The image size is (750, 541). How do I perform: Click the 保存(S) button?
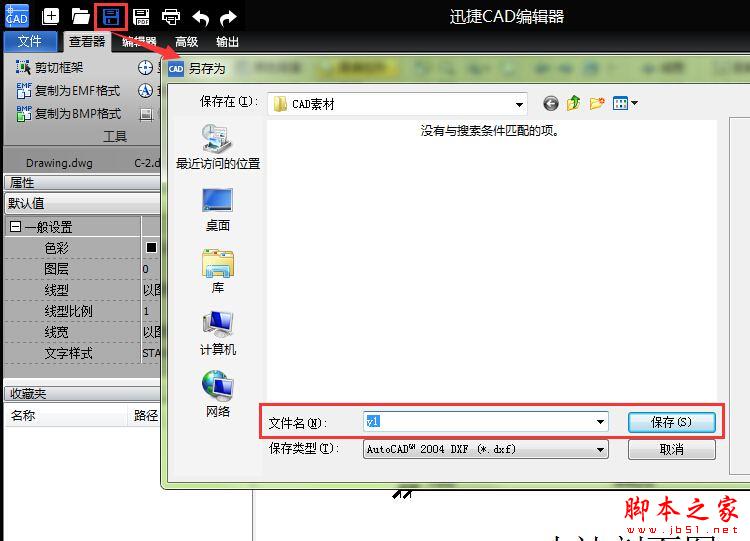672,422
